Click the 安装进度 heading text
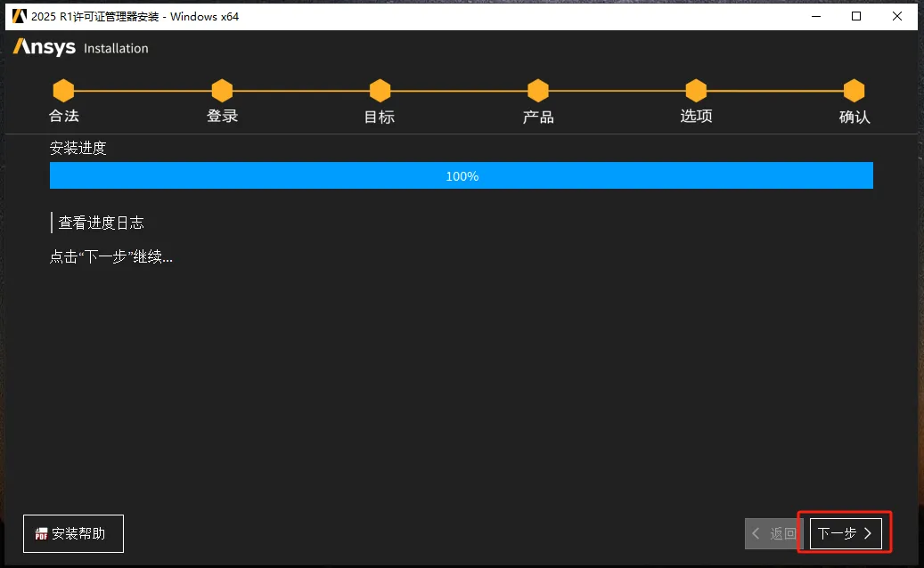The width and height of the screenshot is (924, 568). click(x=78, y=148)
